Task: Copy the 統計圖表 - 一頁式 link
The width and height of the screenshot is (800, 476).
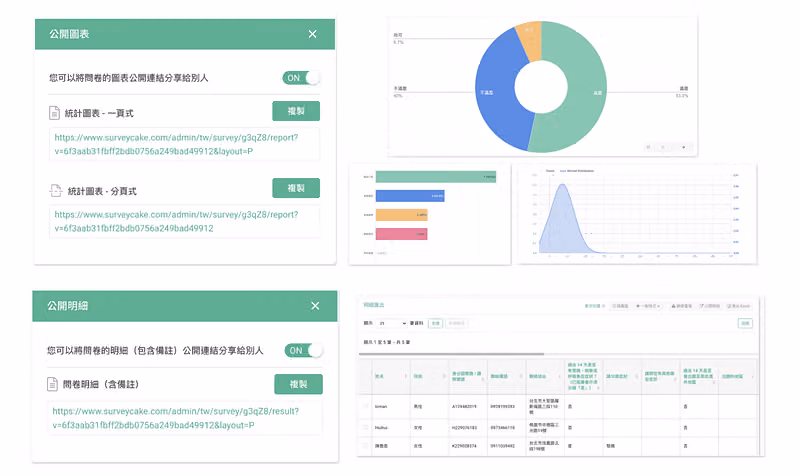Action: click(296, 111)
